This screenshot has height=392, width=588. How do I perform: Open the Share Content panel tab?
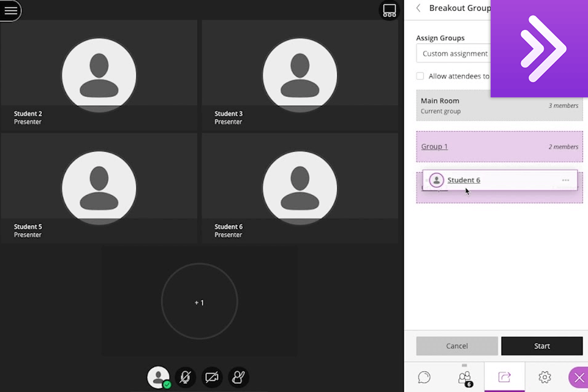coord(504,377)
